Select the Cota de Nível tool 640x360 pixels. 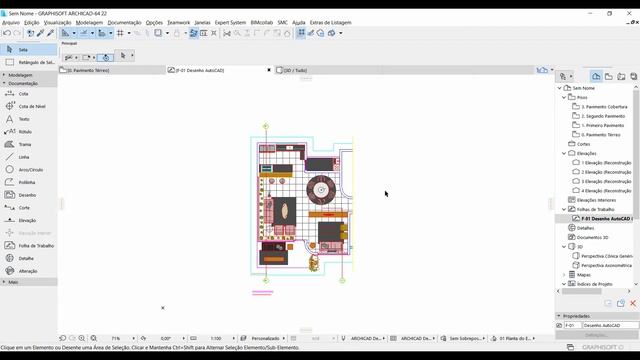click(29, 107)
